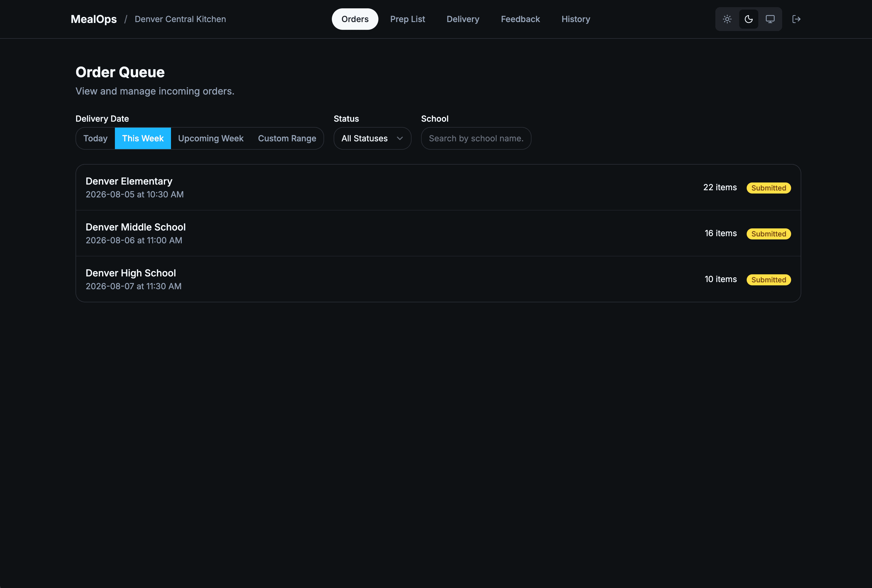
Task: Click Denver Central Kitchen breadcrumb
Action: (x=180, y=19)
